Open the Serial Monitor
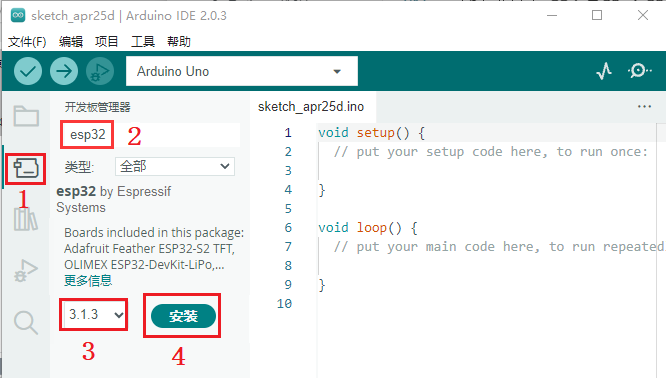The height and width of the screenshot is (378, 666). [x=639, y=71]
